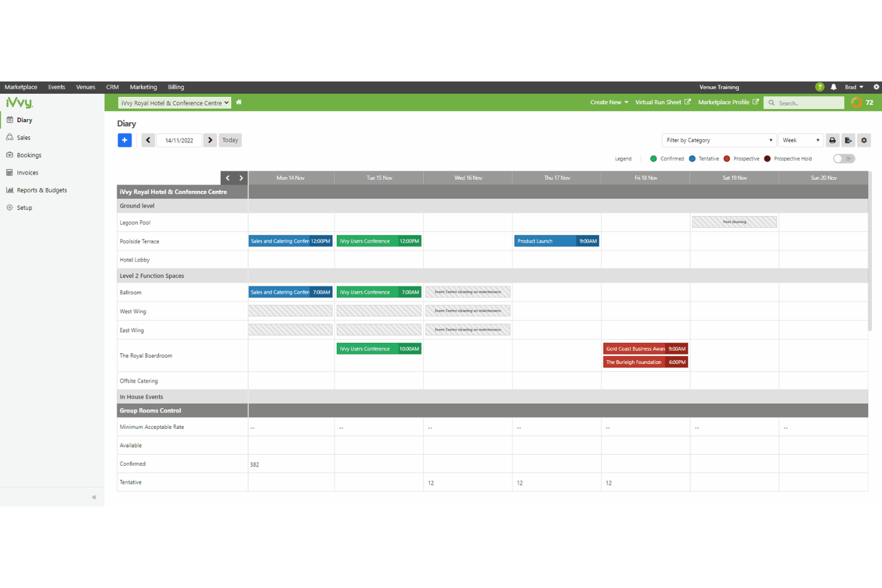Click the home icon beside venue selector

[239, 102]
